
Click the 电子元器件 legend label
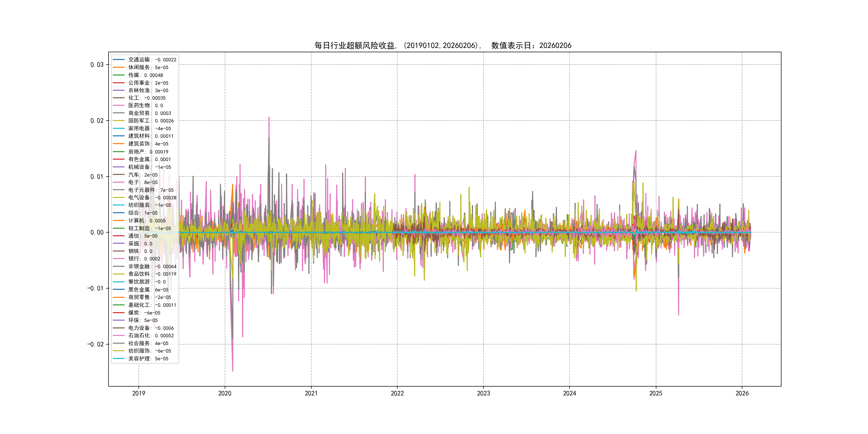(x=151, y=190)
